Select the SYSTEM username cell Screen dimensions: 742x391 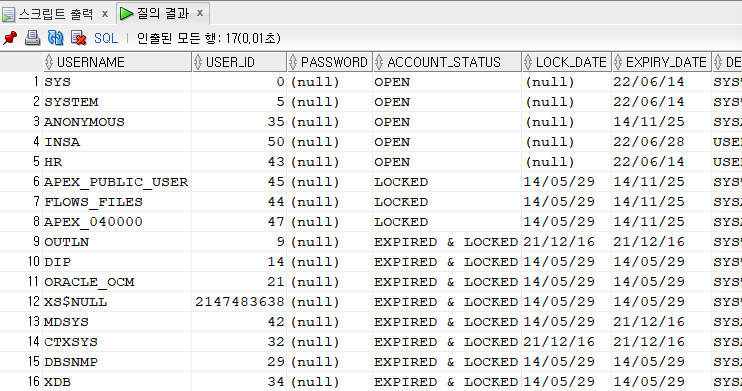coord(117,102)
